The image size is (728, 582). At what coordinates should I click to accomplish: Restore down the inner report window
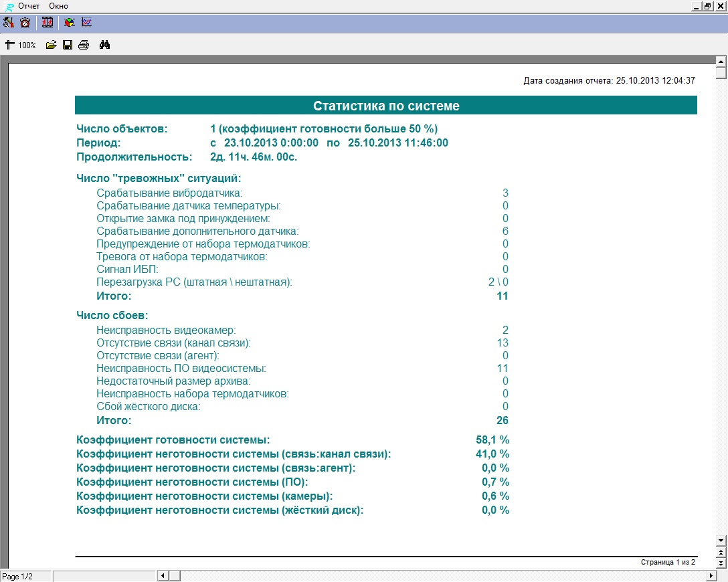pyautogui.click(x=707, y=6)
